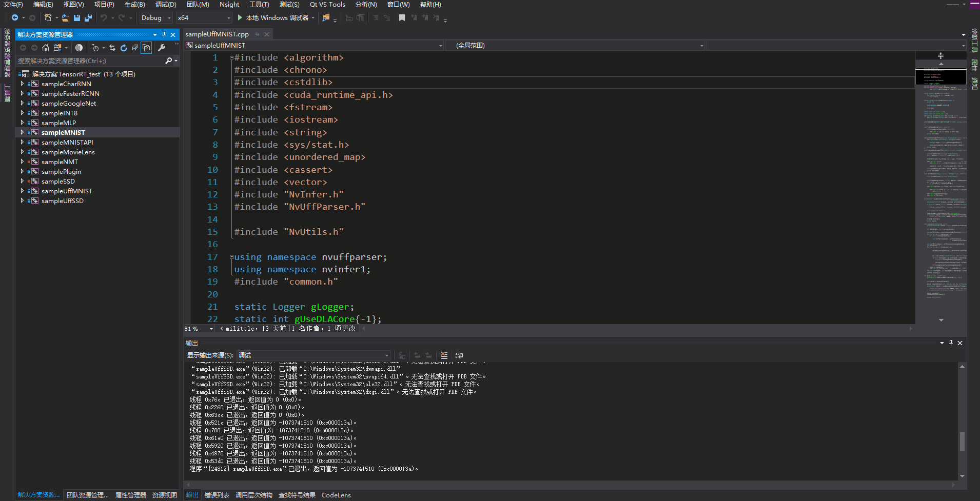980x501 pixels.
Task: Switch to the CodeLens tab
Action: [336, 495]
